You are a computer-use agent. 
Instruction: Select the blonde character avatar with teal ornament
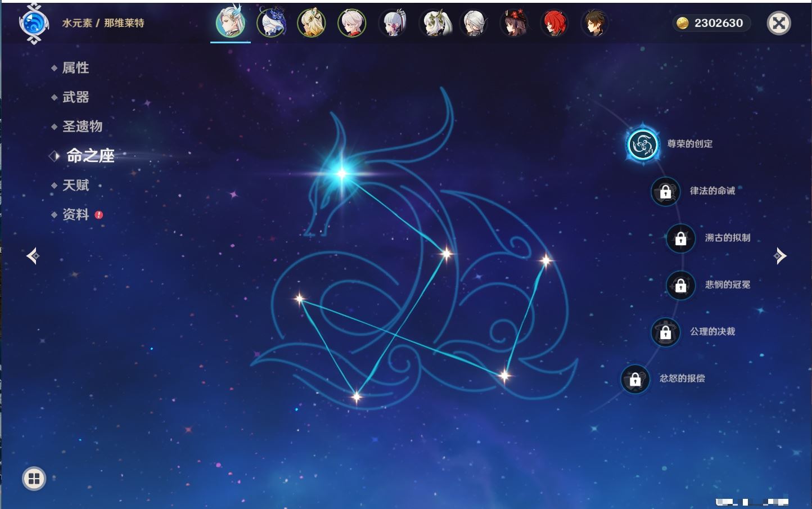tap(312, 23)
